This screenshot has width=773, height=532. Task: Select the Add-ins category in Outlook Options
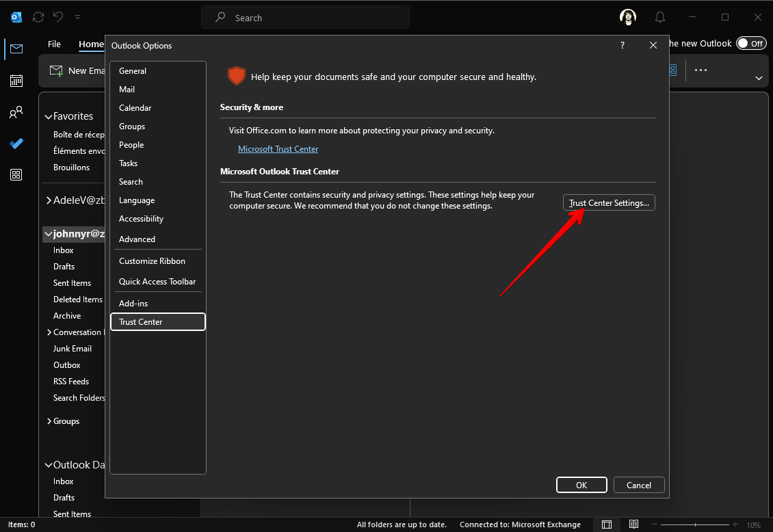[133, 304]
